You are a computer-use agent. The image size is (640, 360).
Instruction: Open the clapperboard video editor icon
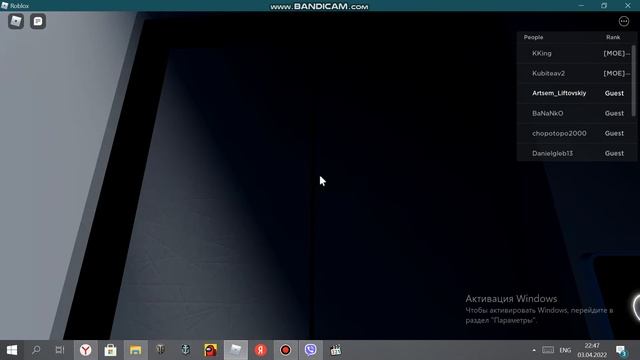[336, 350]
